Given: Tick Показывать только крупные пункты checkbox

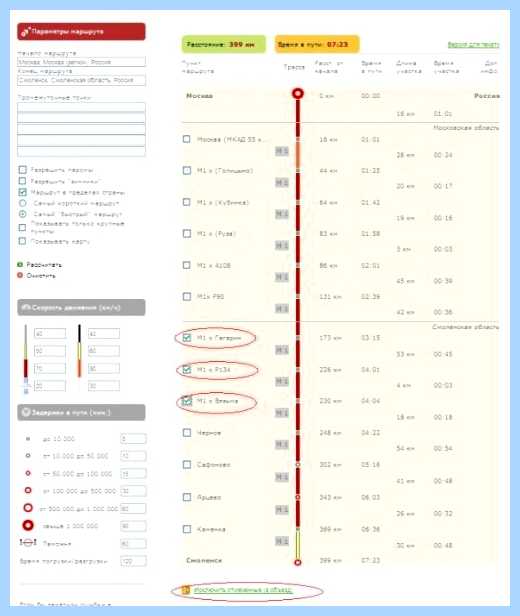Looking at the screenshot, I should (22, 227).
